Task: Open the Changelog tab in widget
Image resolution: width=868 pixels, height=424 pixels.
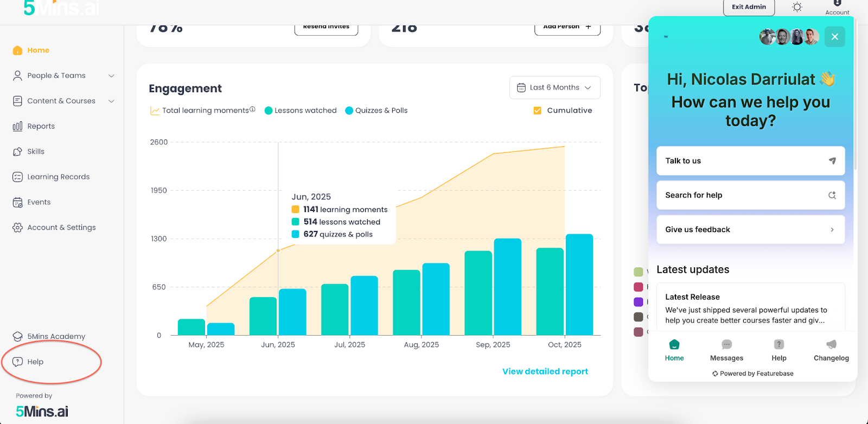Action: [x=831, y=350]
